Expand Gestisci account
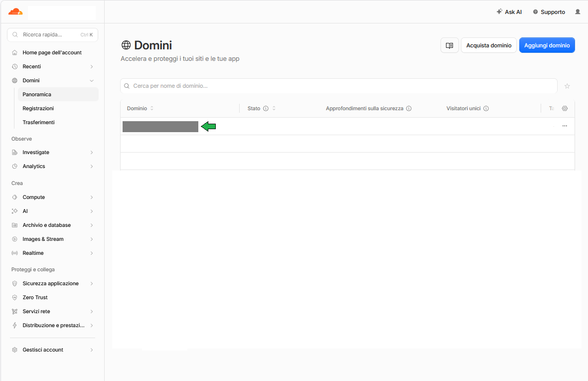The image size is (588, 381). point(92,350)
